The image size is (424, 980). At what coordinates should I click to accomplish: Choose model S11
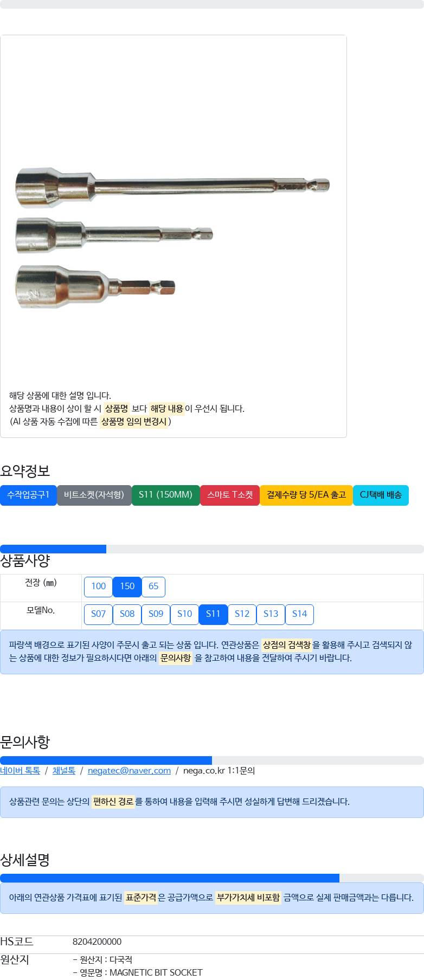click(213, 614)
